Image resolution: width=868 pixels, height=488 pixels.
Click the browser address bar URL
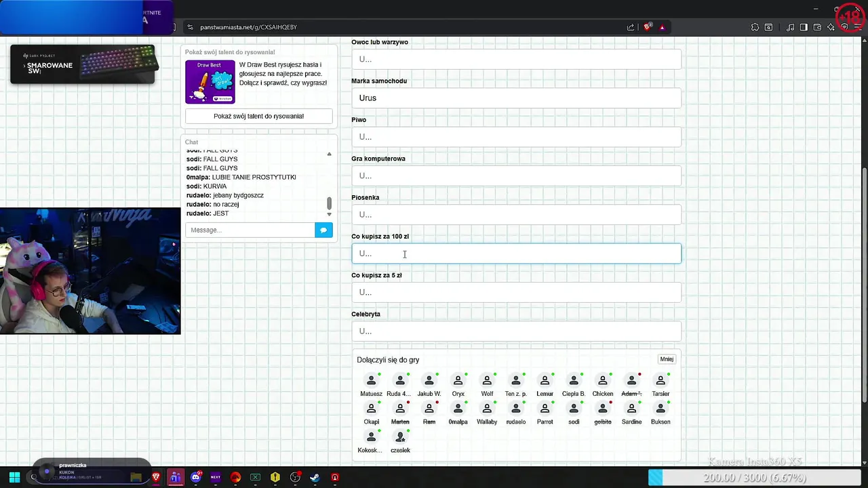pos(248,27)
